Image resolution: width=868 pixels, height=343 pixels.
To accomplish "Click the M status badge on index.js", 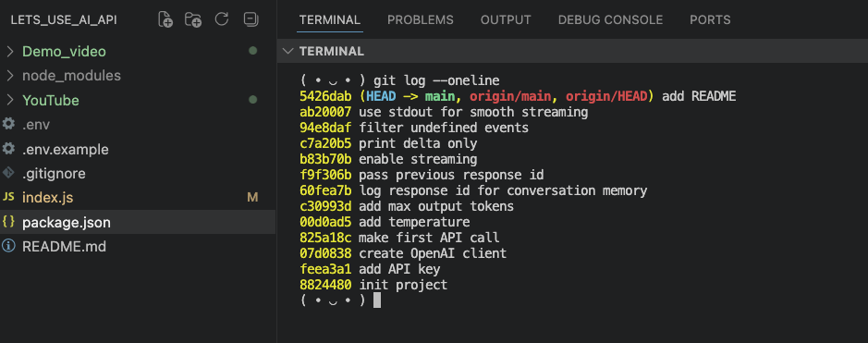I will (252, 198).
